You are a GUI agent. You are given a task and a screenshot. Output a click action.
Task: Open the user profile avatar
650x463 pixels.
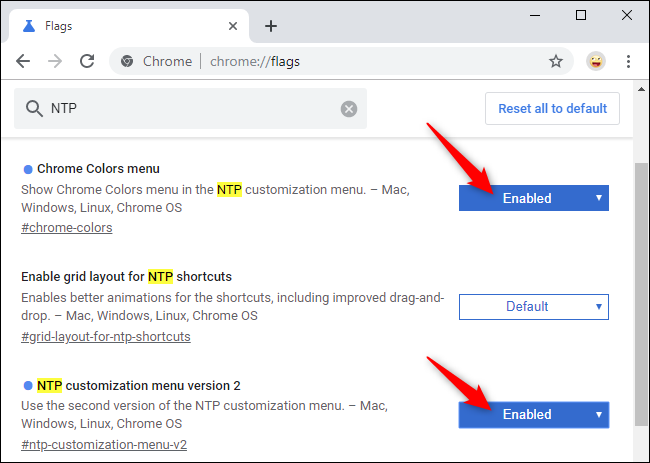coord(596,61)
